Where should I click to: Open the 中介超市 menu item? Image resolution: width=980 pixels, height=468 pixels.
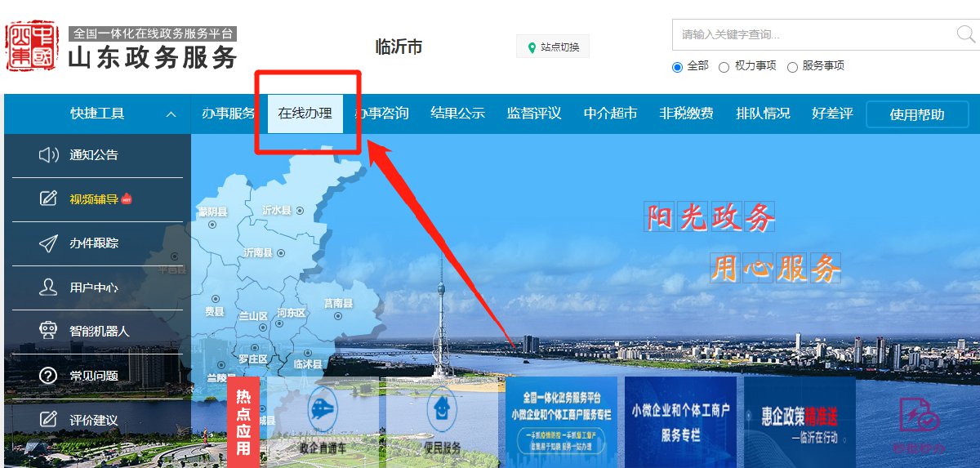(610, 114)
